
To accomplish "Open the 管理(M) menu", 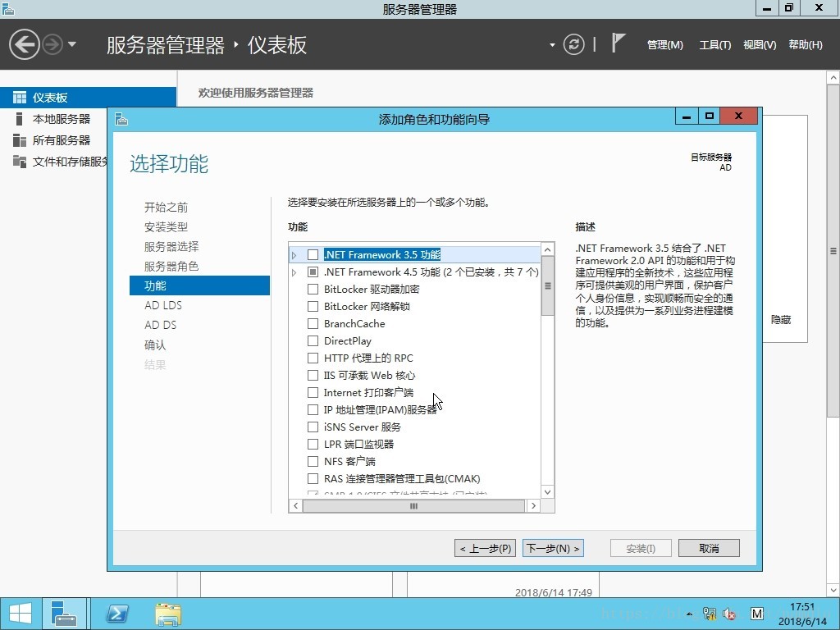I will 664,45.
